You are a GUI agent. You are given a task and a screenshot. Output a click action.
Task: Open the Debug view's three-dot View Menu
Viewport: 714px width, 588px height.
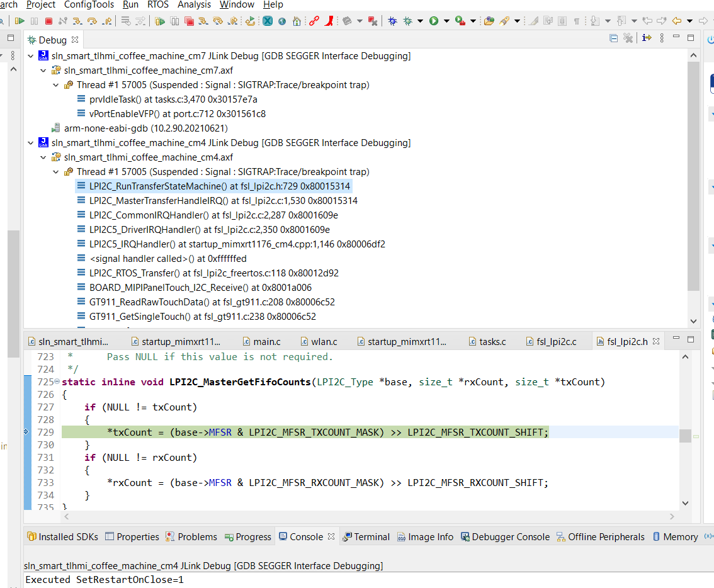click(x=662, y=39)
